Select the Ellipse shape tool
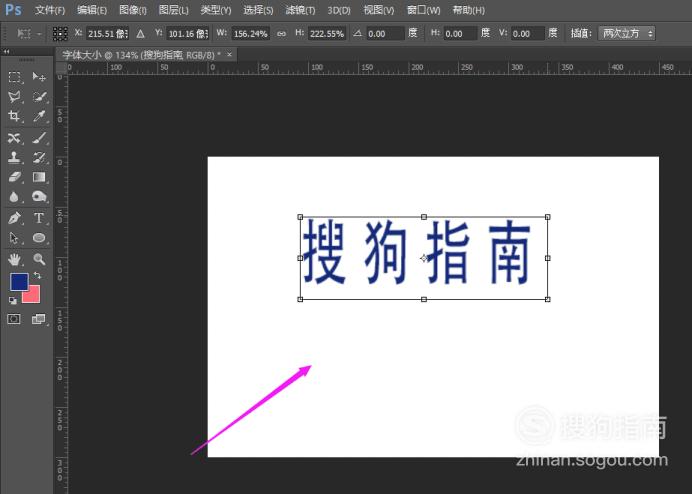Image resolution: width=692 pixels, height=494 pixels. (x=39, y=238)
